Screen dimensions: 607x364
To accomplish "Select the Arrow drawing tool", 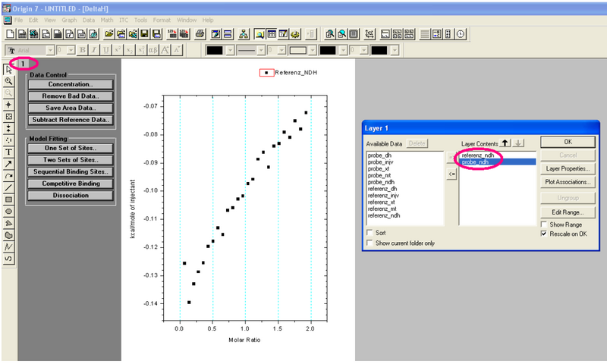I will pos(8,164).
